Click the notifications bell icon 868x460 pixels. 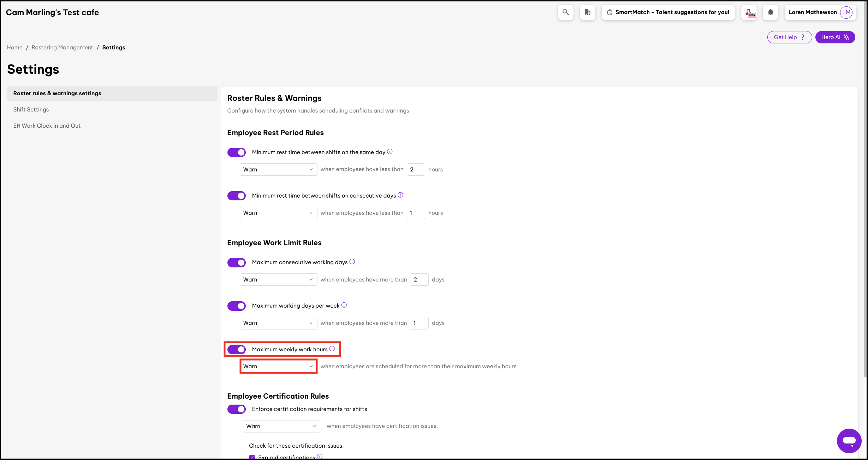click(771, 12)
